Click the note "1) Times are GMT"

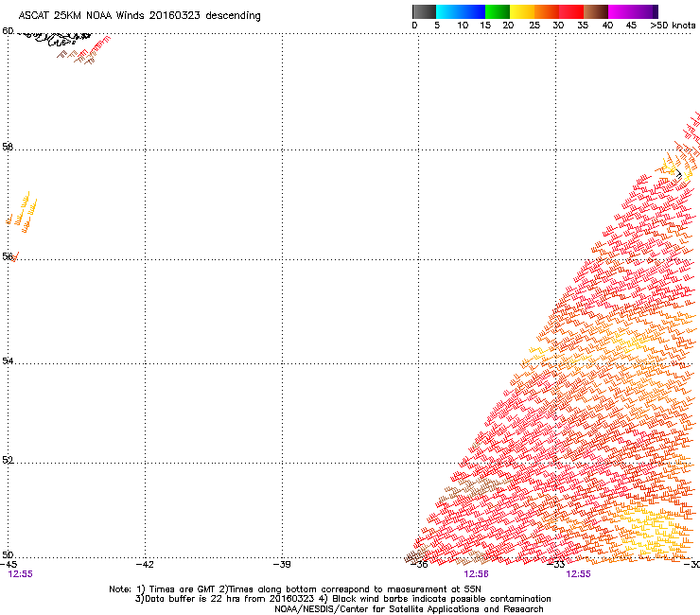point(177,589)
